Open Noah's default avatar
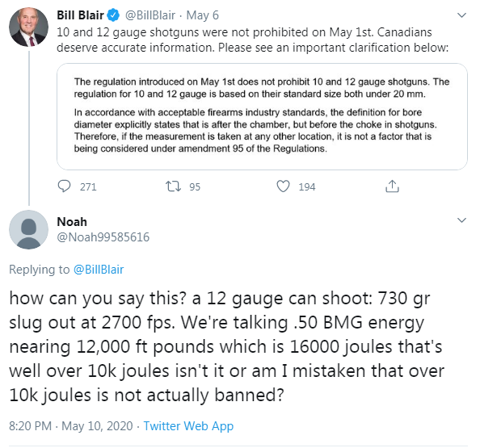Viewport: 480px width, 448px height. coord(29,230)
